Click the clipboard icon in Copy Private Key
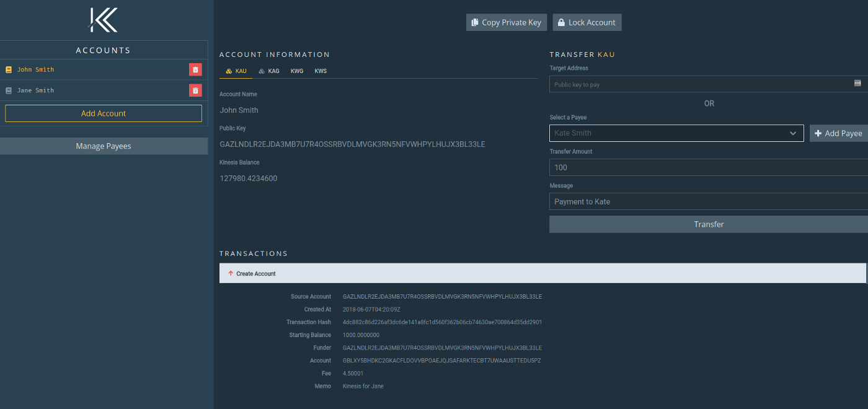This screenshot has height=409, width=868. [x=475, y=22]
